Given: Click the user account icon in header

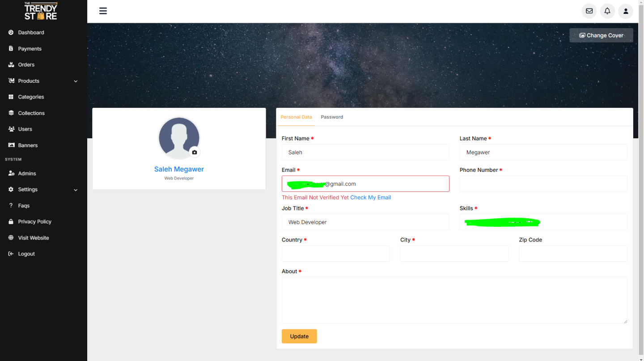Looking at the screenshot, I should [626, 11].
